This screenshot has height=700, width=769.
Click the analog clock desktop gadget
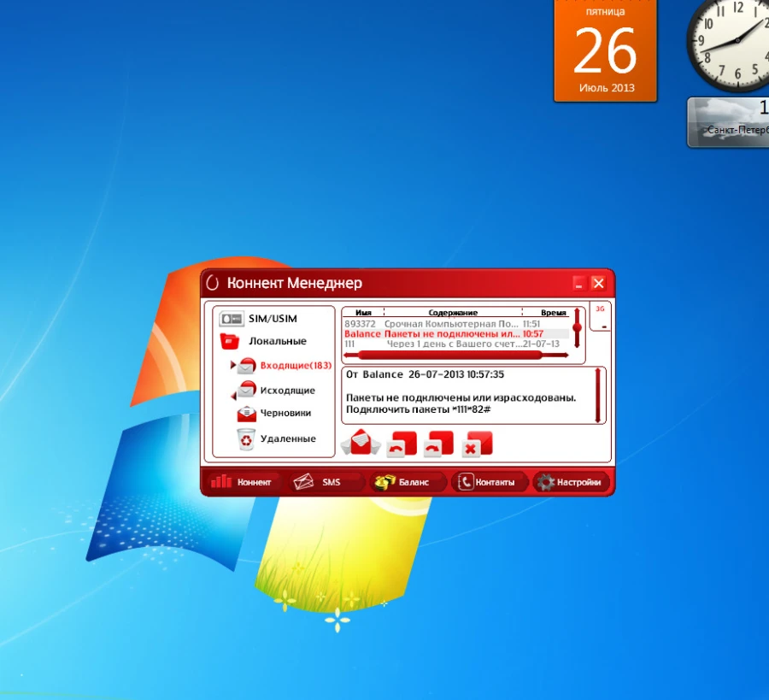click(x=728, y=44)
